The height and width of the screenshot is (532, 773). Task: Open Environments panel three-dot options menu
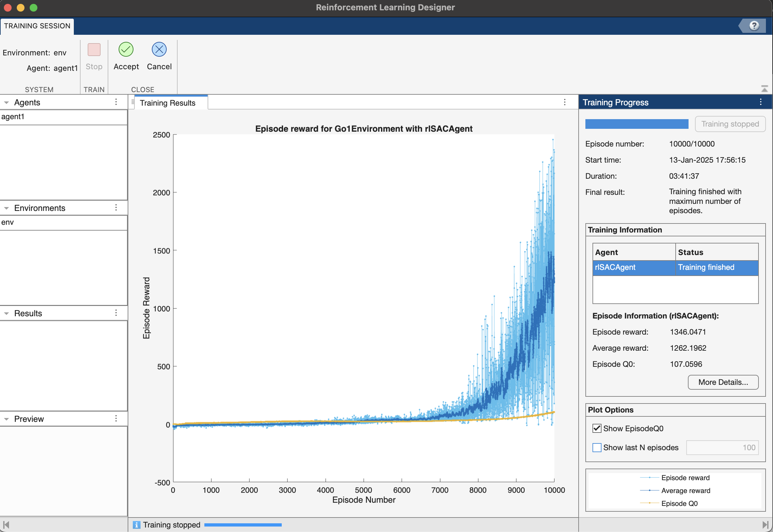(x=116, y=208)
